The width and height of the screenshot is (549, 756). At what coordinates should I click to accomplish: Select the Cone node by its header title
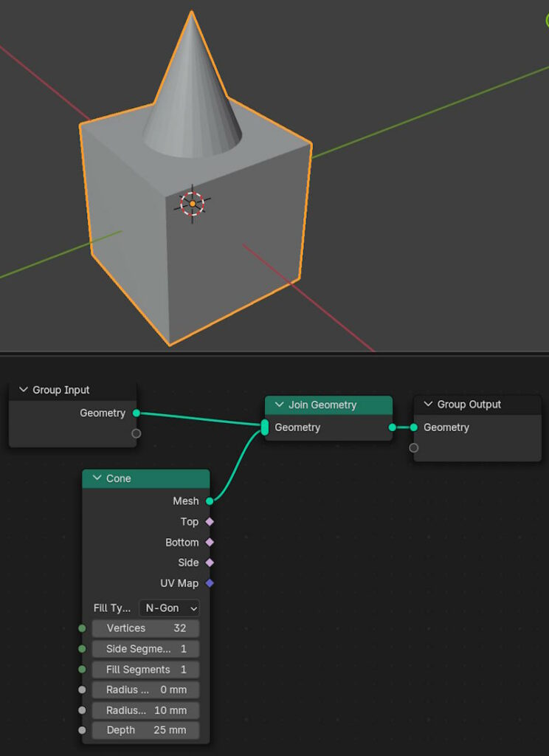[x=119, y=478]
